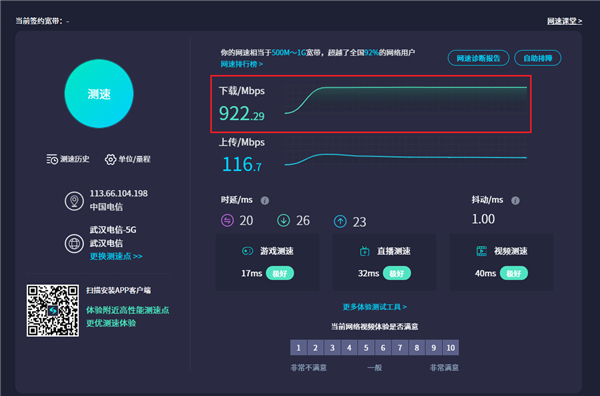Rate satisfaction as 5

(366, 348)
